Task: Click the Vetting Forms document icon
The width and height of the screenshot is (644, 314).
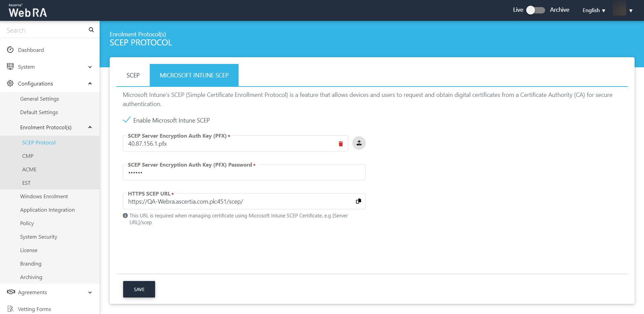Action: click(10, 309)
